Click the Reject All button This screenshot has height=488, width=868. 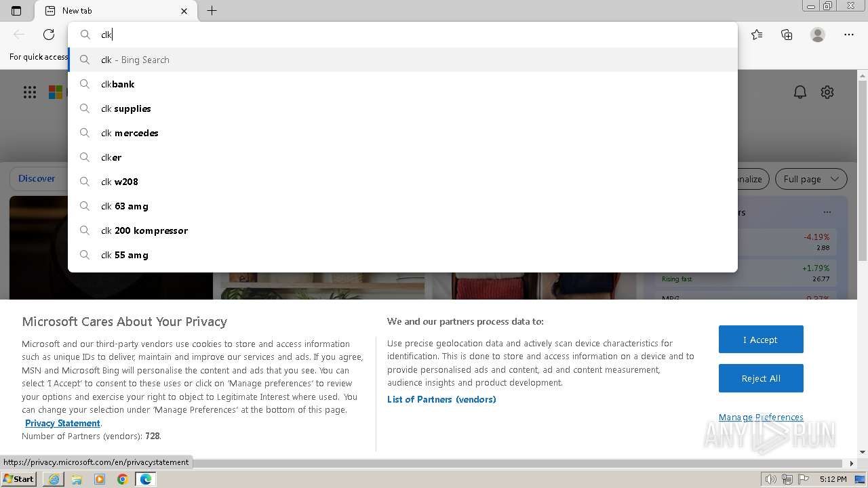point(761,378)
